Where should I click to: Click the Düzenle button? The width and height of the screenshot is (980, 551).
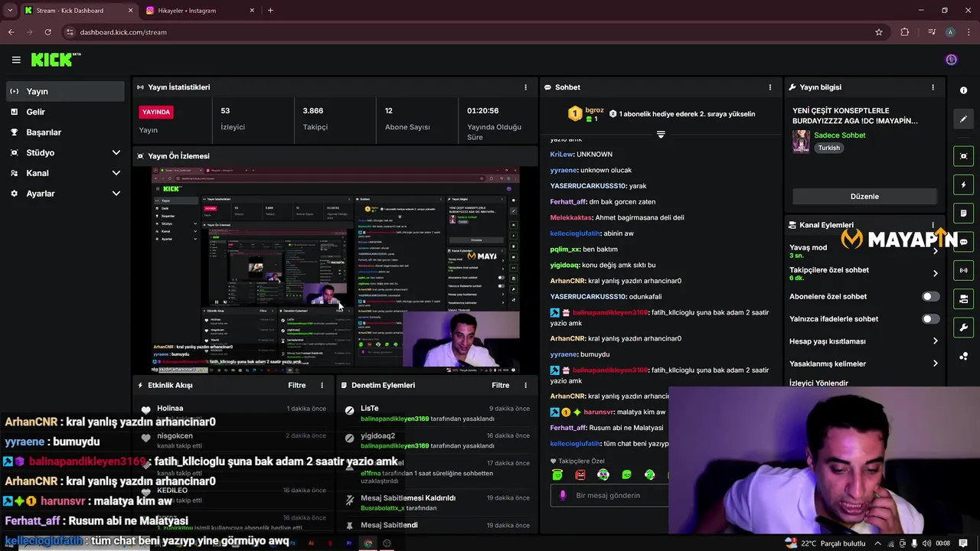[x=864, y=196]
